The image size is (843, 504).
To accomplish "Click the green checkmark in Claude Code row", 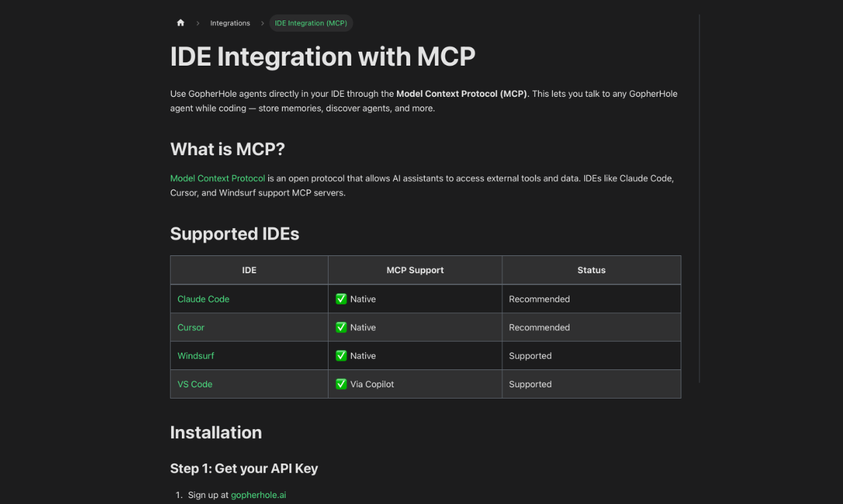I will coord(341,299).
